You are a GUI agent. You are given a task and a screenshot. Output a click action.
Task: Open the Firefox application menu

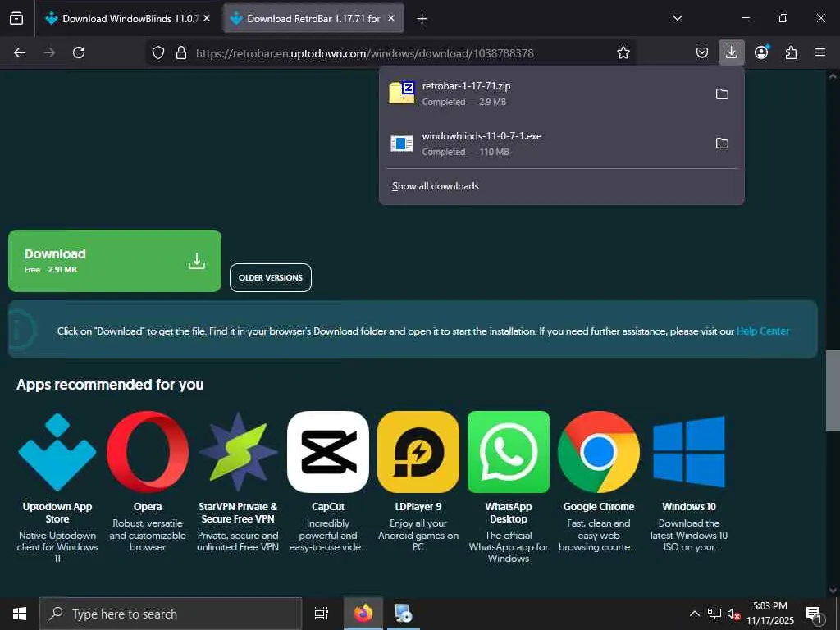[x=820, y=52]
